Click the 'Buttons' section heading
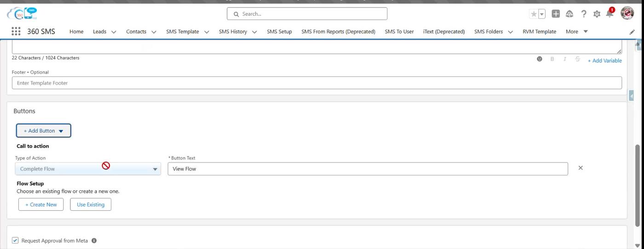Screen dimensions: 644x249 tap(24, 111)
